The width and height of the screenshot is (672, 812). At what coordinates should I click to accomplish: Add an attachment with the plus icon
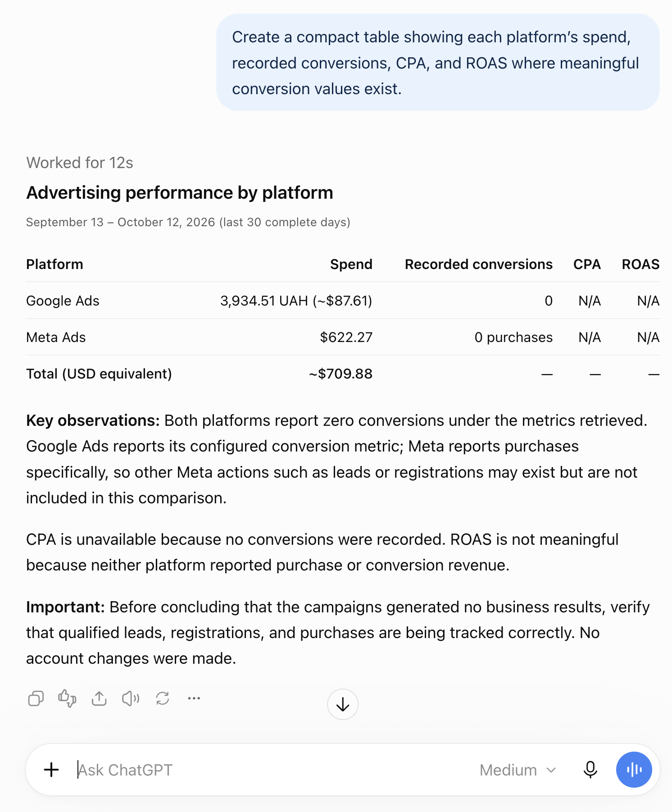[51, 770]
